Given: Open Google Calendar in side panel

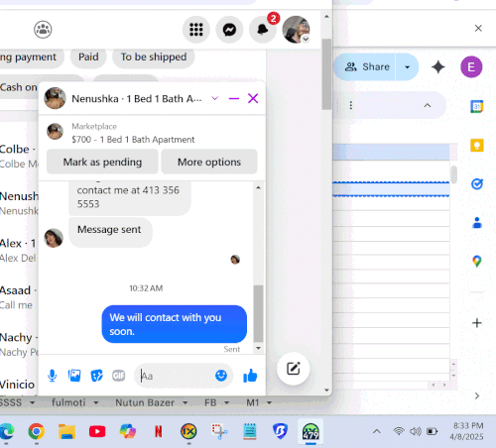Looking at the screenshot, I should [x=477, y=106].
